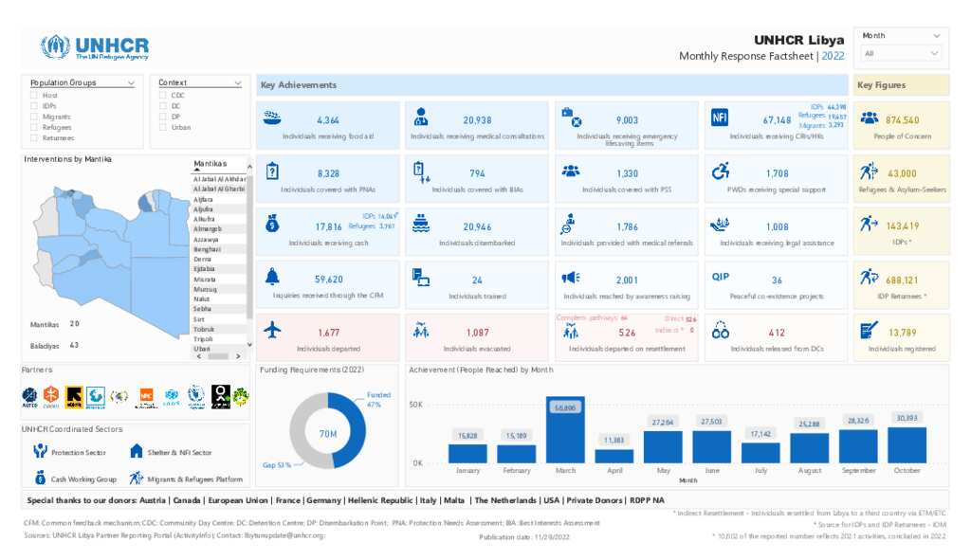Select Benghazi in the Mantikas list

219,249
